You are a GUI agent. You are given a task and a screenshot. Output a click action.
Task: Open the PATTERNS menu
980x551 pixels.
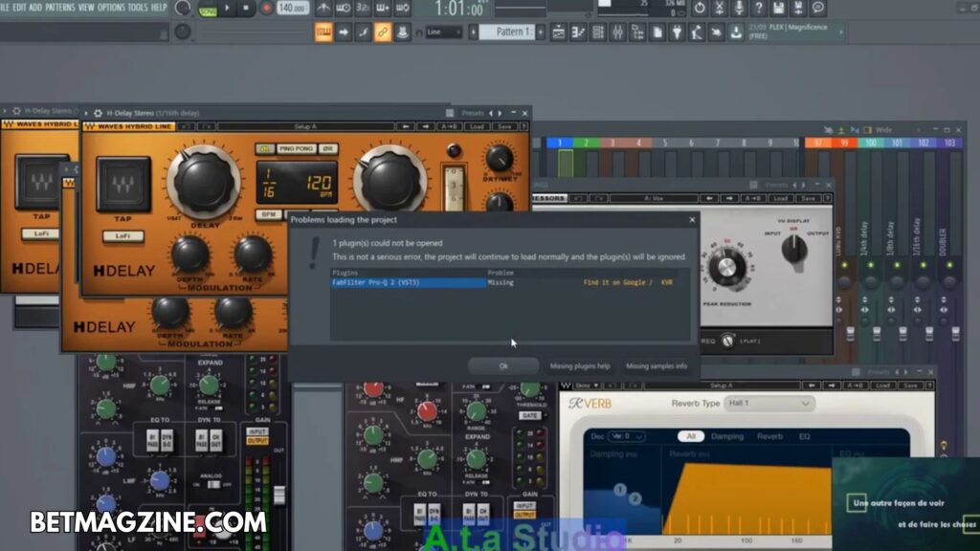(x=60, y=8)
